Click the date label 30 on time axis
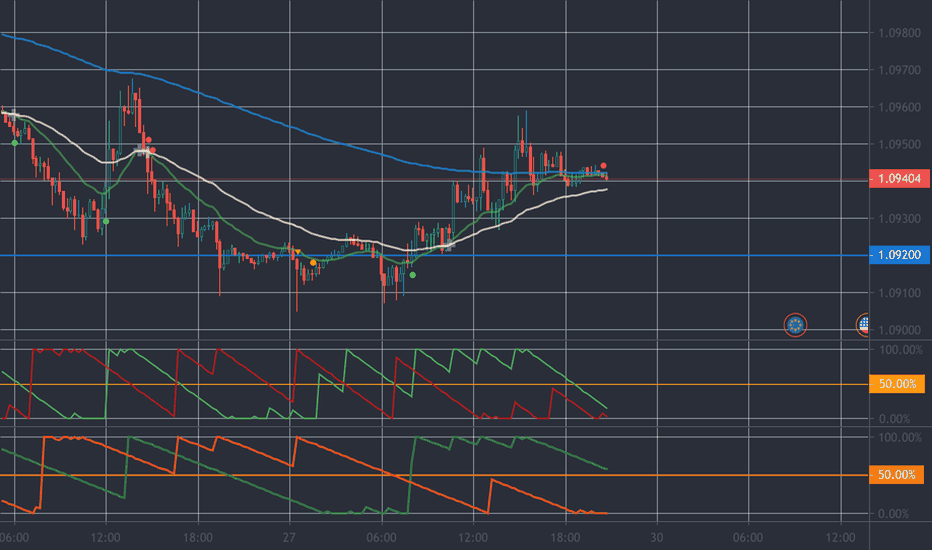 [x=656, y=538]
